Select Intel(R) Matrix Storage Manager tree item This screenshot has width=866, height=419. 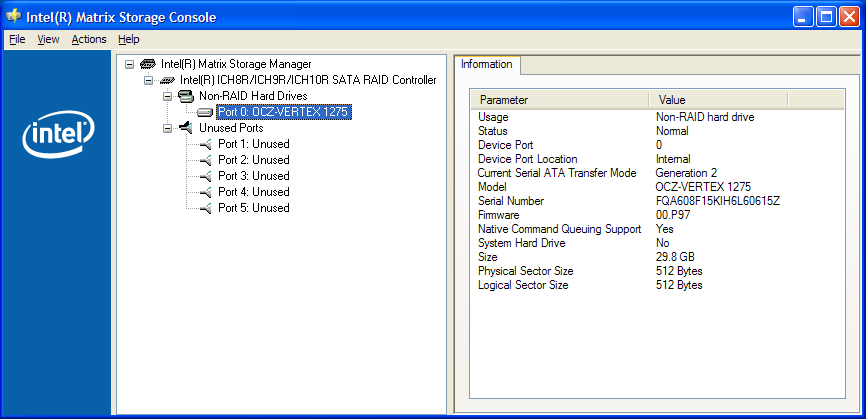click(236, 64)
